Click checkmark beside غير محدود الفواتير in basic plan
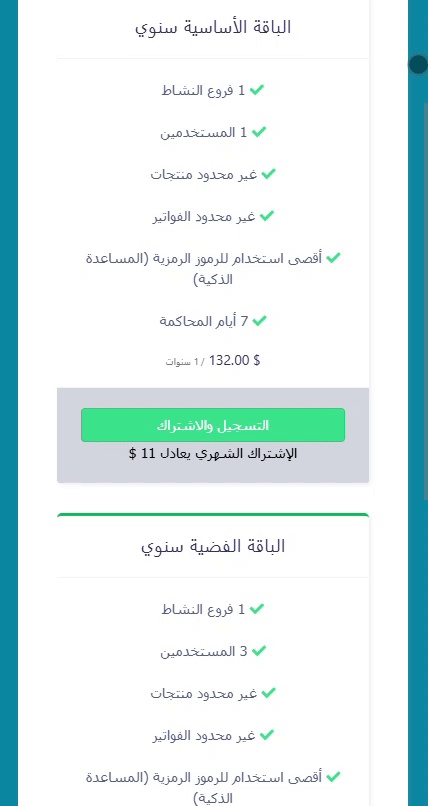The width and height of the screenshot is (428, 806). pos(267,216)
